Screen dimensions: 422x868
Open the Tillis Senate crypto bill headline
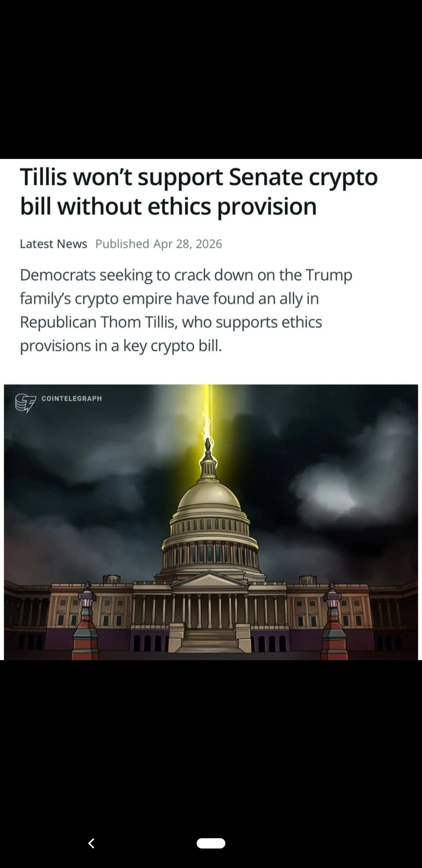pyautogui.click(x=199, y=191)
